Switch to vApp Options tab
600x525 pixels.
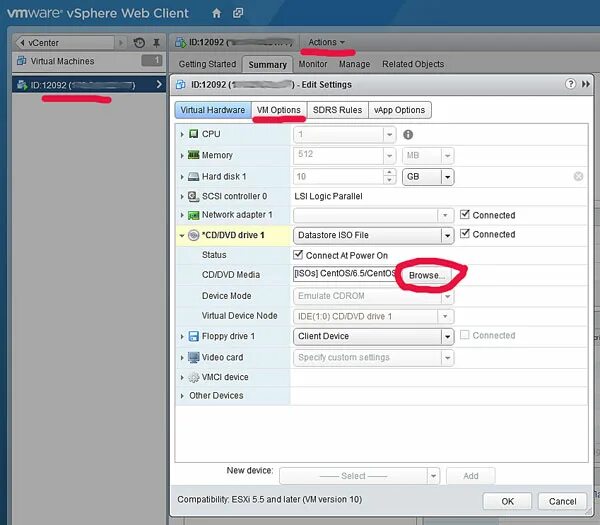click(x=399, y=110)
